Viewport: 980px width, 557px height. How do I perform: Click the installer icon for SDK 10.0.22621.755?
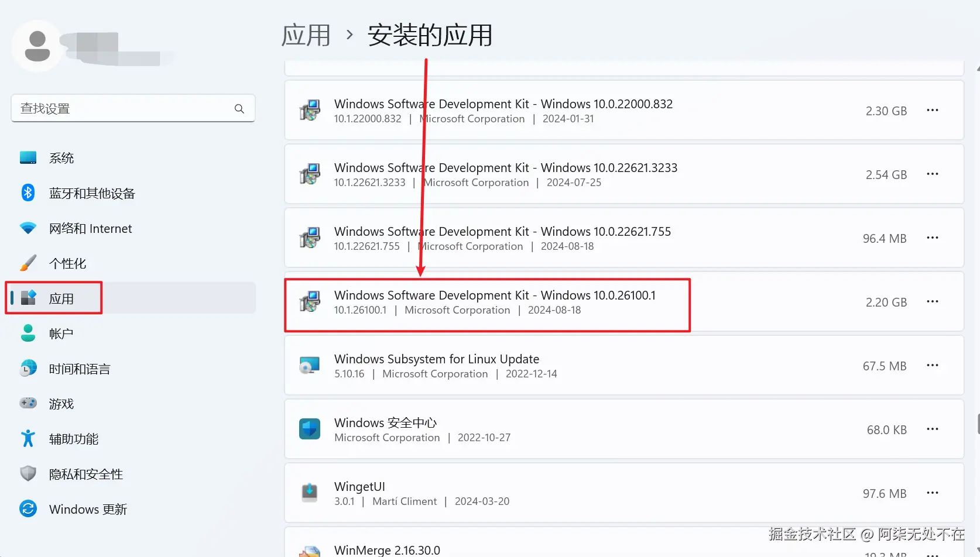tap(310, 238)
